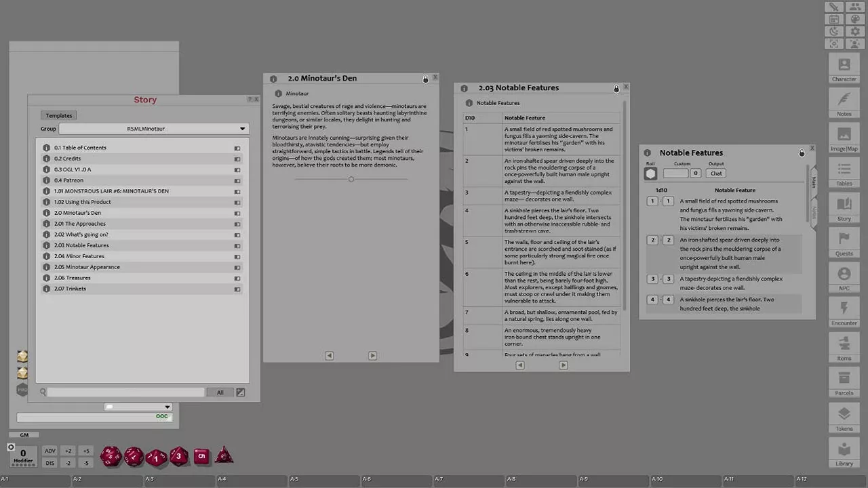Open the Image|Map sidebar panel
The image size is (868, 488).
(844, 138)
